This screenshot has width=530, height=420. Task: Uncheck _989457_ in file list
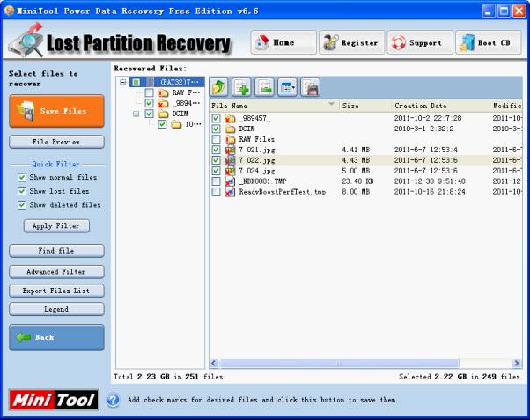point(216,118)
